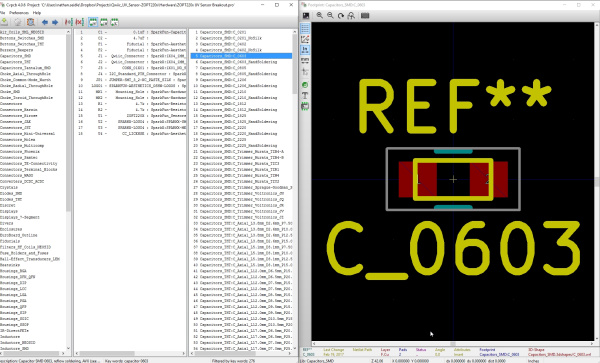Toggle grid display in footprint viewer

click(305, 28)
